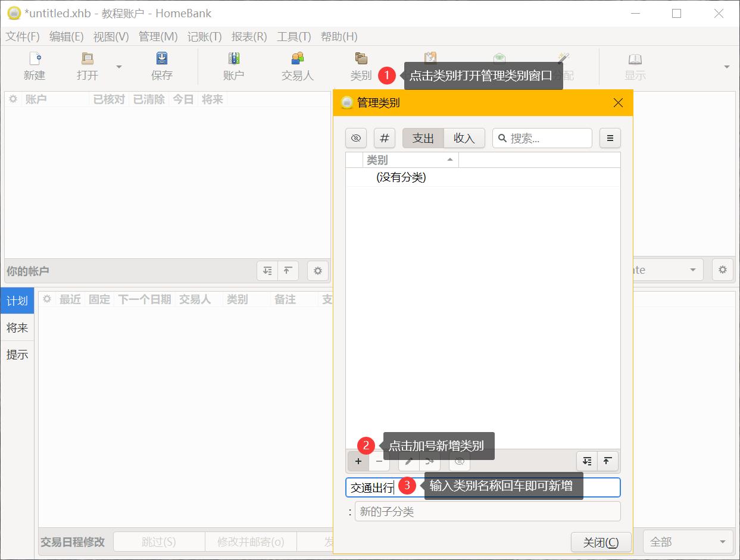Add a new category with plus icon

(x=358, y=461)
